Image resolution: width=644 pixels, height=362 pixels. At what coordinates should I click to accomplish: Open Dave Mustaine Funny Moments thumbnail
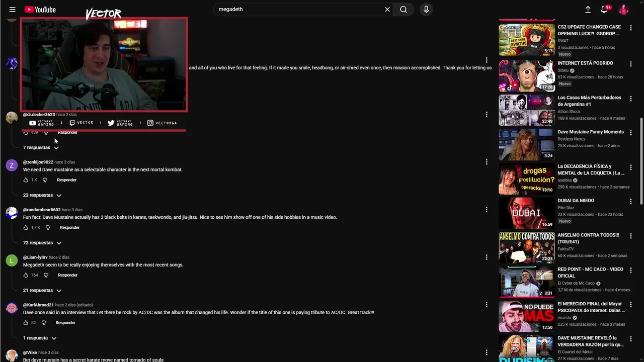(527, 144)
